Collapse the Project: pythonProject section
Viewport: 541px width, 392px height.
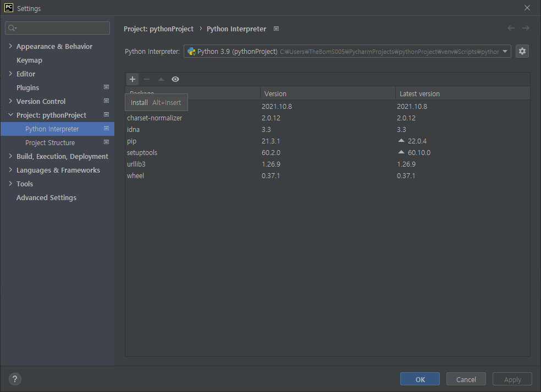pos(10,114)
